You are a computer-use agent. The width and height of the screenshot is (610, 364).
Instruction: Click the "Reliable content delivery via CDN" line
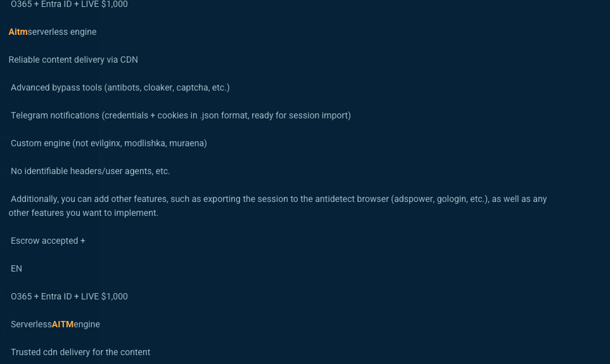pyautogui.click(x=73, y=60)
